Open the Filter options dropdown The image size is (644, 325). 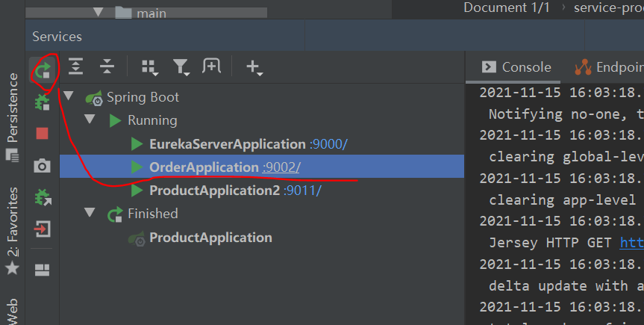click(x=181, y=67)
